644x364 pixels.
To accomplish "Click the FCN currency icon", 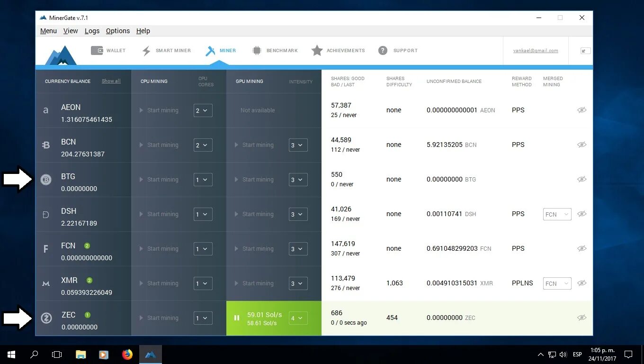I will [46, 249].
